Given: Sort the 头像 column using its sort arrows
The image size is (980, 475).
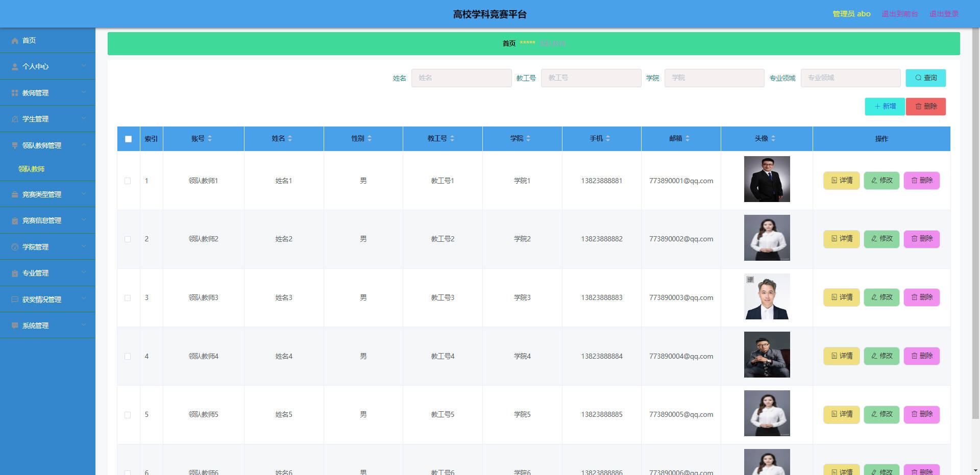Looking at the screenshot, I should pos(773,138).
